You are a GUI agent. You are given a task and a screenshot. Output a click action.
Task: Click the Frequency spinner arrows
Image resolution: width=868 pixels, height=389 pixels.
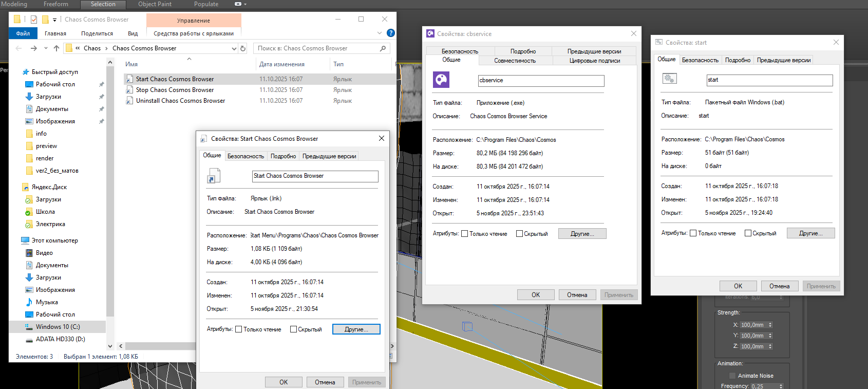(781, 386)
